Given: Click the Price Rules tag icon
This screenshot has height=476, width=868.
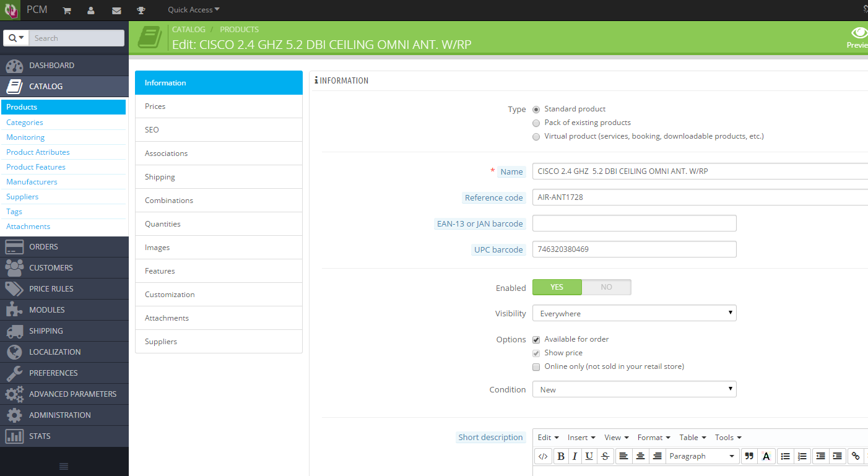Looking at the screenshot, I should 14,289.
